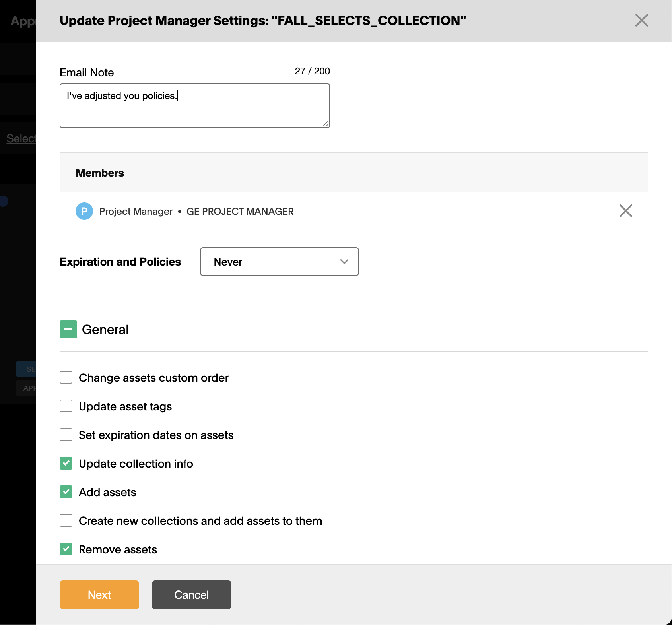
Task: Close the Update Project Manager Settings dialog
Action: click(x=641, y=20)
